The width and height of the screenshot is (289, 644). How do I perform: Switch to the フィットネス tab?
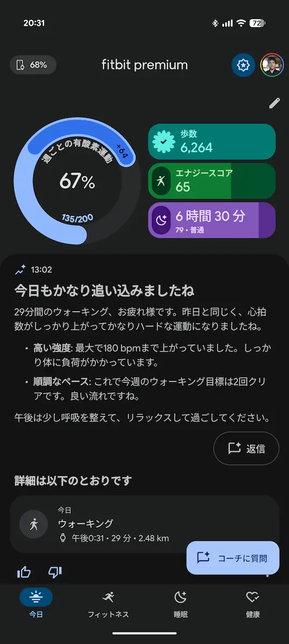(x=109, y=604)
